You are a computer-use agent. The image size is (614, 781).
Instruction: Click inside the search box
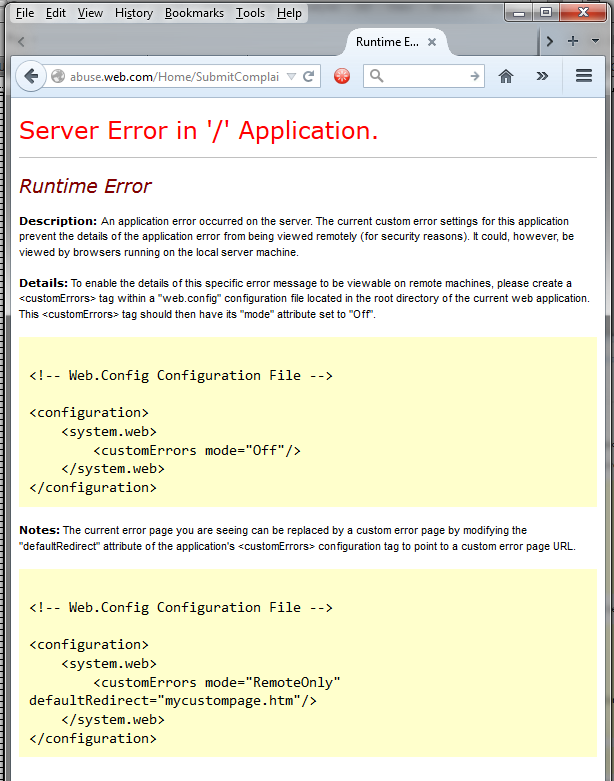click(x=426, y=76)
